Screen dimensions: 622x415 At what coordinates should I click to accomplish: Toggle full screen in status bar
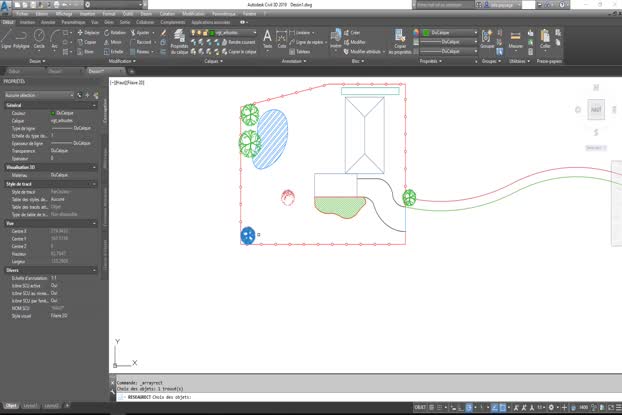[611, 407]
